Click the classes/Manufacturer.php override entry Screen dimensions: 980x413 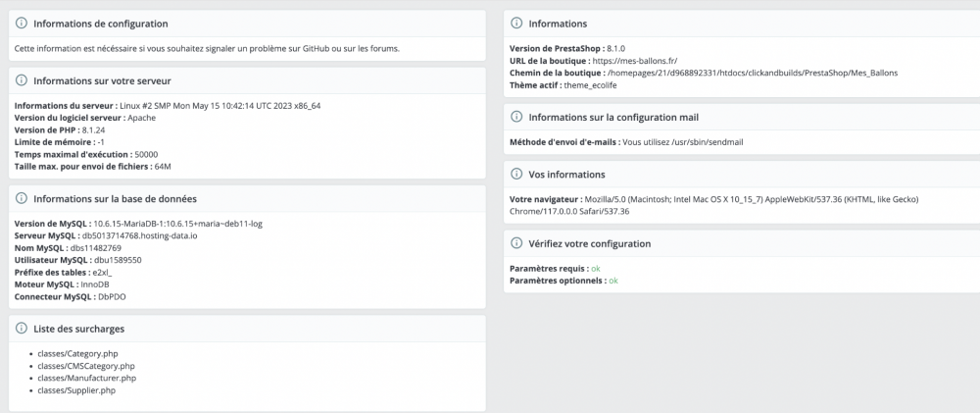pos(87,378)
